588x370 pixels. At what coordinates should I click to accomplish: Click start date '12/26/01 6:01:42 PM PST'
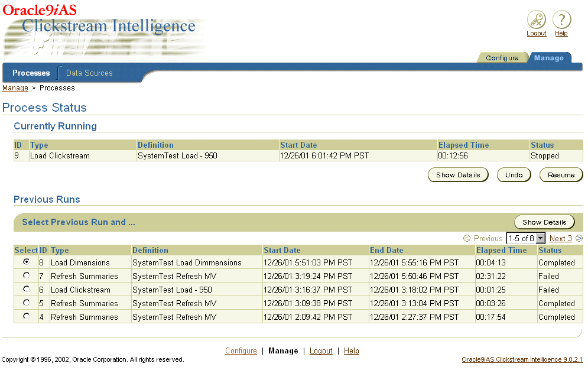pyautogui.click(x=324, y=155)
